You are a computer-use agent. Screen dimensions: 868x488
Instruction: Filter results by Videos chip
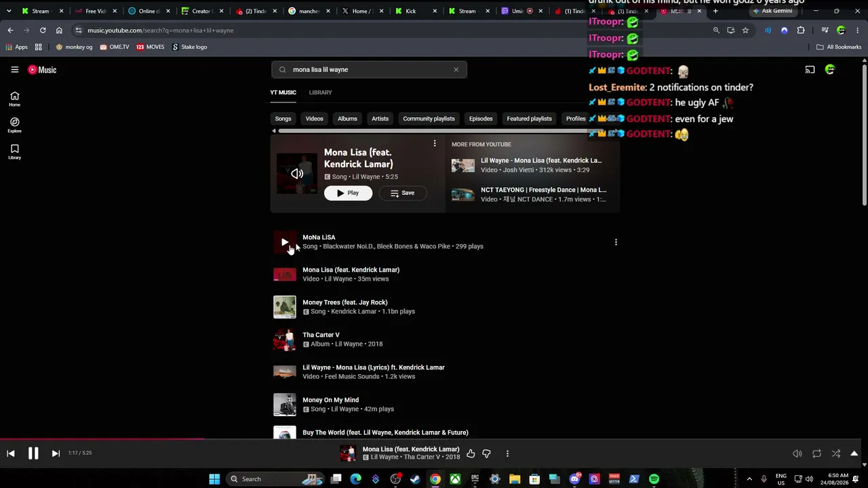[x=314, y=119]
